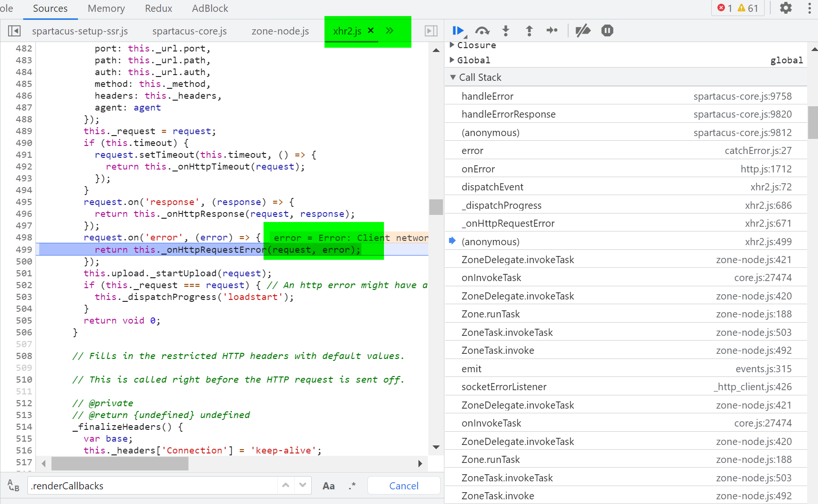Switch to the Sources panel
Viewport: 818px width, 504px height.
coord(50,9)
